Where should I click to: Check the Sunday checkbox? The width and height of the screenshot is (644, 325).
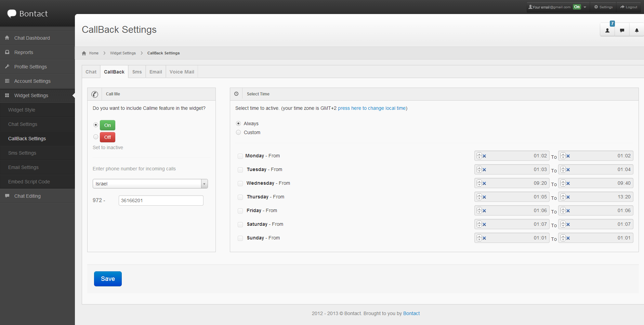(x=240, y=238)
